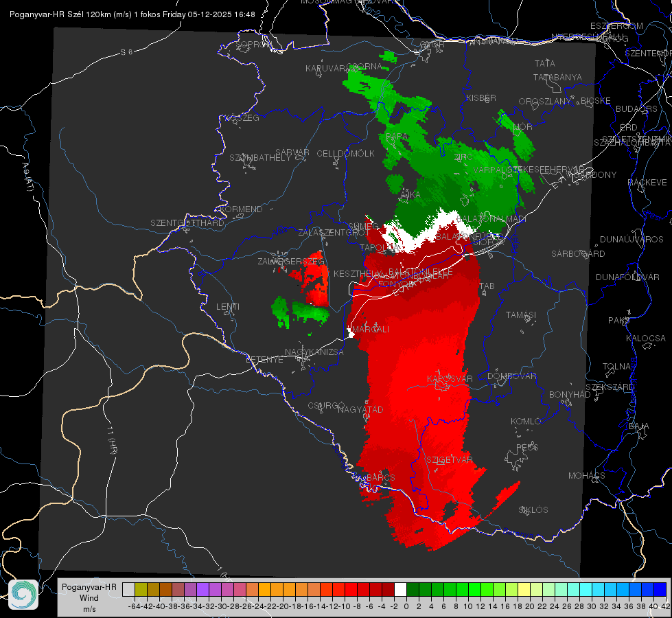
Task: Click the BONYHAD city label
Action: [x=570, y=395]
